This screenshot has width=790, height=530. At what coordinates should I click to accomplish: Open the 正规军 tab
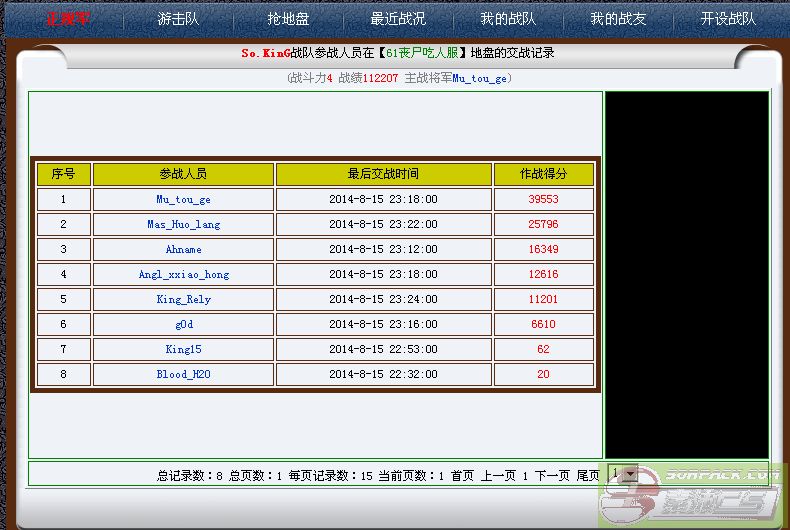[68, 19]
